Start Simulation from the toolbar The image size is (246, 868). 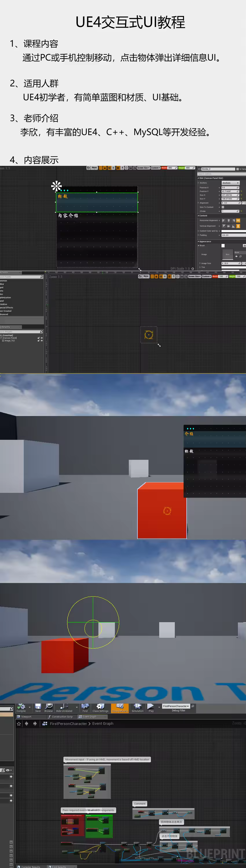click(137, 707)
